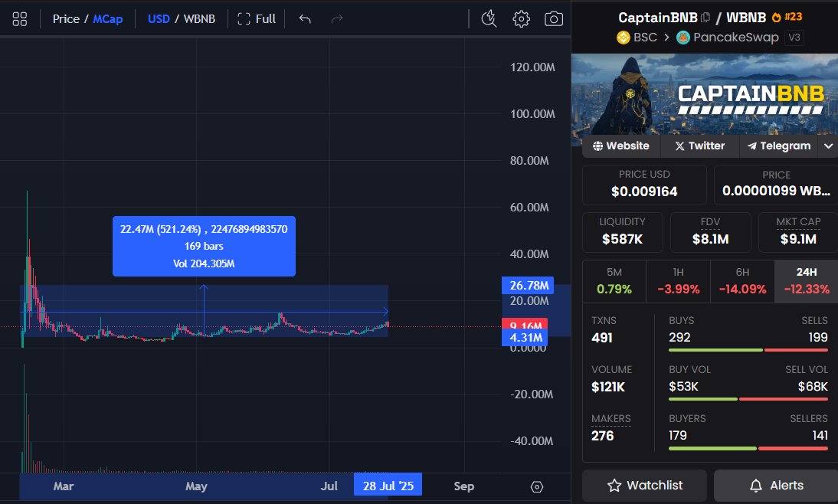Expand more social links chevron
838x504 pixels.
828,146
